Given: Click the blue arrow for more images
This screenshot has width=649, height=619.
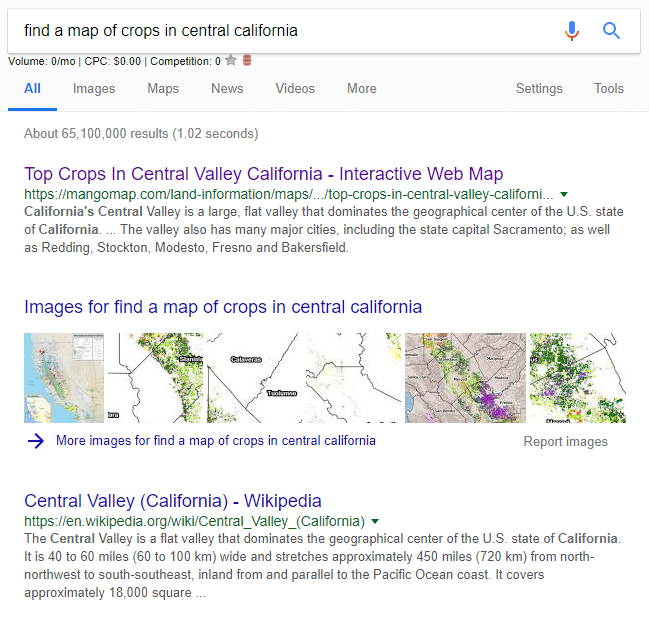Looking at the screenshot, I should (36, 441).
